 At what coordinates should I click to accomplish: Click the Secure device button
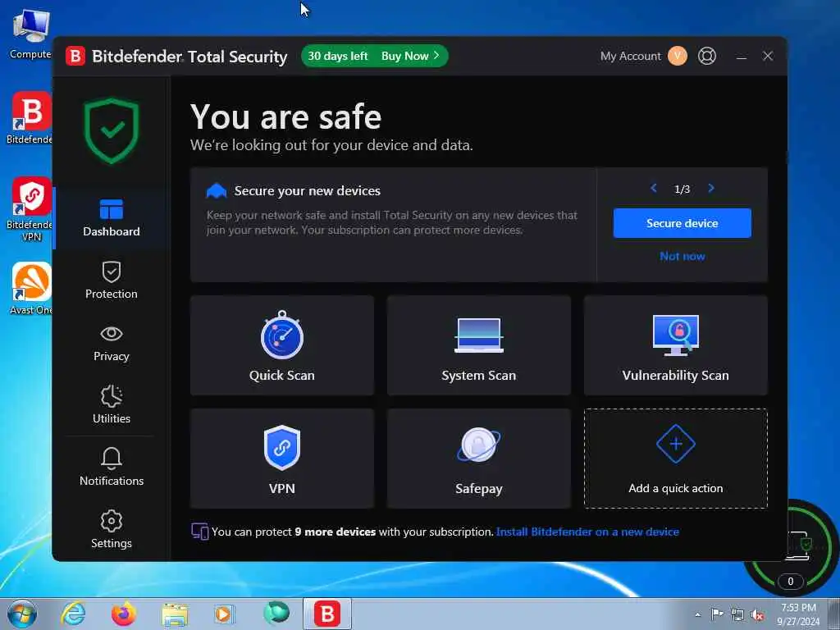pyautogui.click(x=682, y=223)
